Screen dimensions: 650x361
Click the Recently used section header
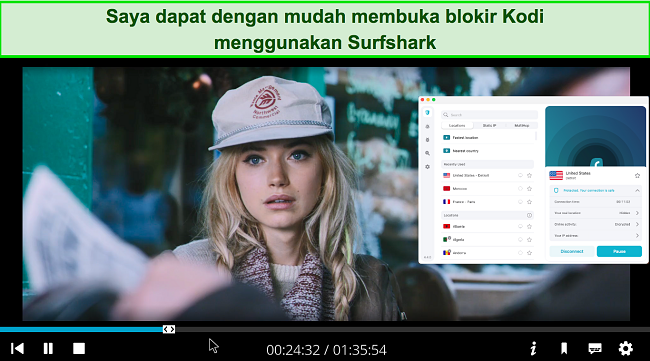click(x=488, y=164)
